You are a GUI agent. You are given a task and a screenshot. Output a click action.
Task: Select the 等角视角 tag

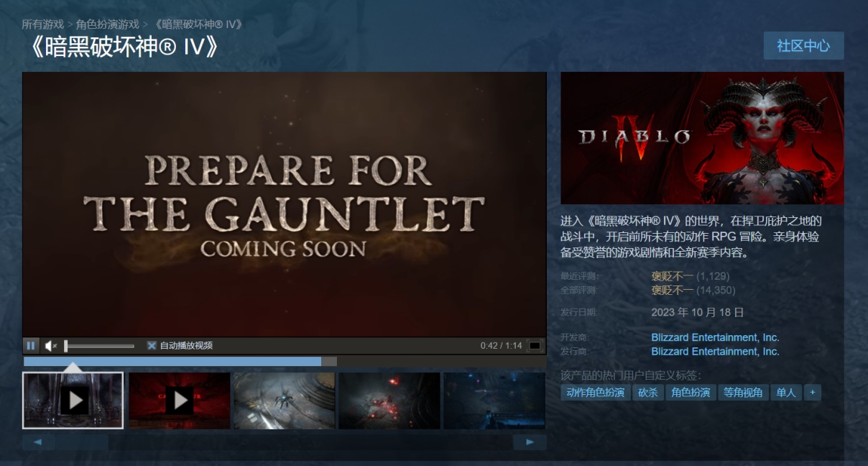point(743,393)
